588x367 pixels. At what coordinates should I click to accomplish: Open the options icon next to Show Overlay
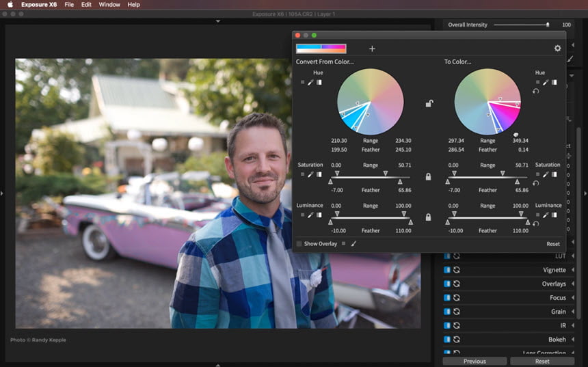343,244
